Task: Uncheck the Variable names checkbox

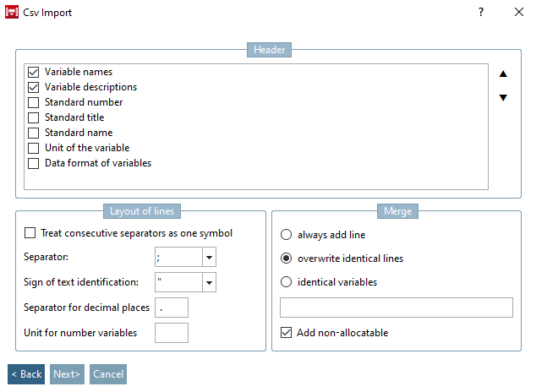Action: pos(34,73)
